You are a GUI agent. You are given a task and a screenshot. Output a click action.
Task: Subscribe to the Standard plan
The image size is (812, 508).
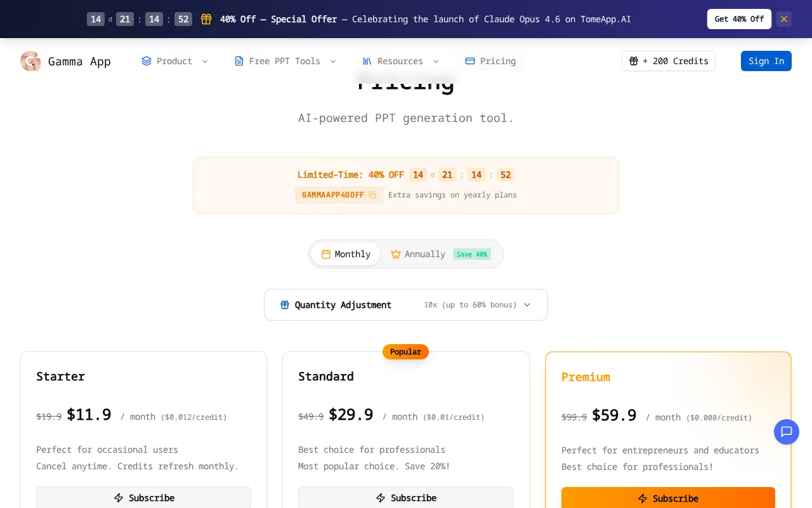coord(406,498)
